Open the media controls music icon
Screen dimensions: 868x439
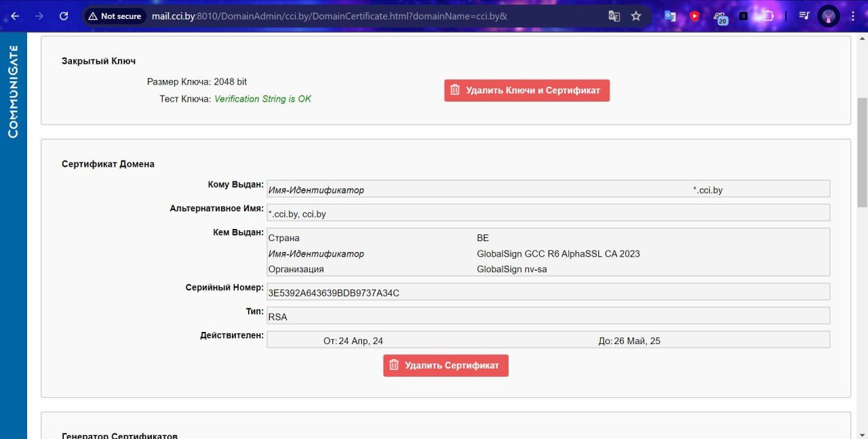(804, 16)
